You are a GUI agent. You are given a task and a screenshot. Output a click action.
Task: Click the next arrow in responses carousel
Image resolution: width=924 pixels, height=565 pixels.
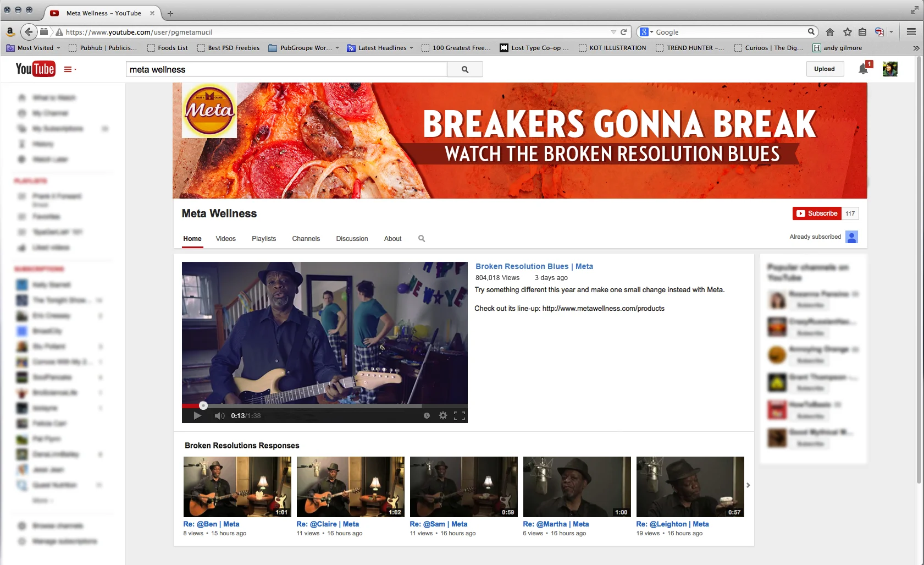[x=748, y=485]
